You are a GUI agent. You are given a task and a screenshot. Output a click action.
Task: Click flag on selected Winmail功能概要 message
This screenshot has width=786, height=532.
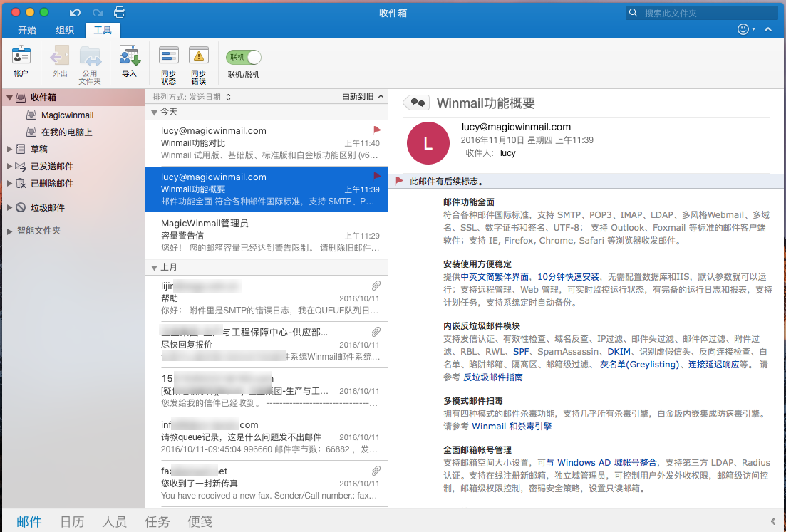click(x=376, y=177)
